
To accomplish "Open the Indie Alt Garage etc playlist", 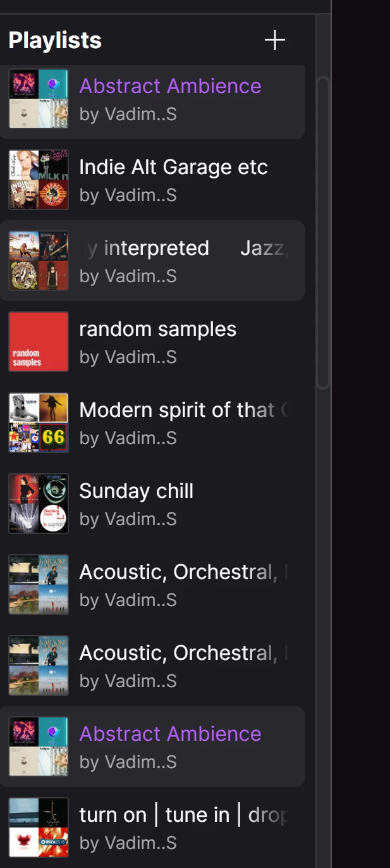I will point(173,167).
